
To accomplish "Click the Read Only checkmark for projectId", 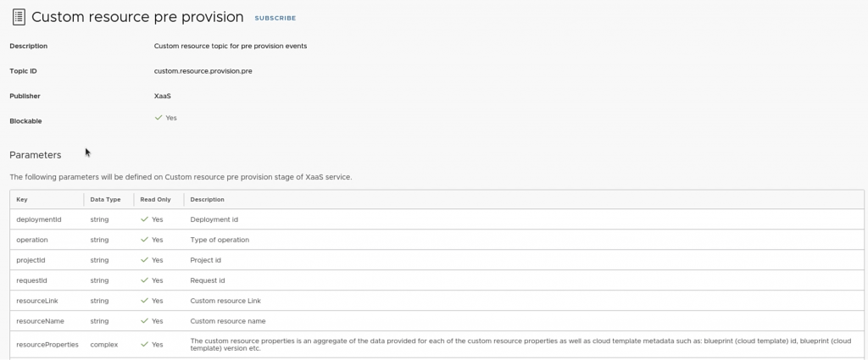I will [145, 260].
